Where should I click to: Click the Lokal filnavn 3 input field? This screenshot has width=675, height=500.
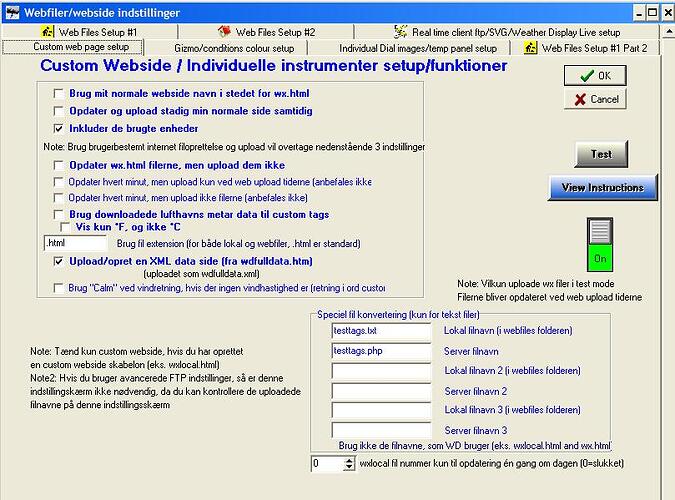tap(381, 410)
